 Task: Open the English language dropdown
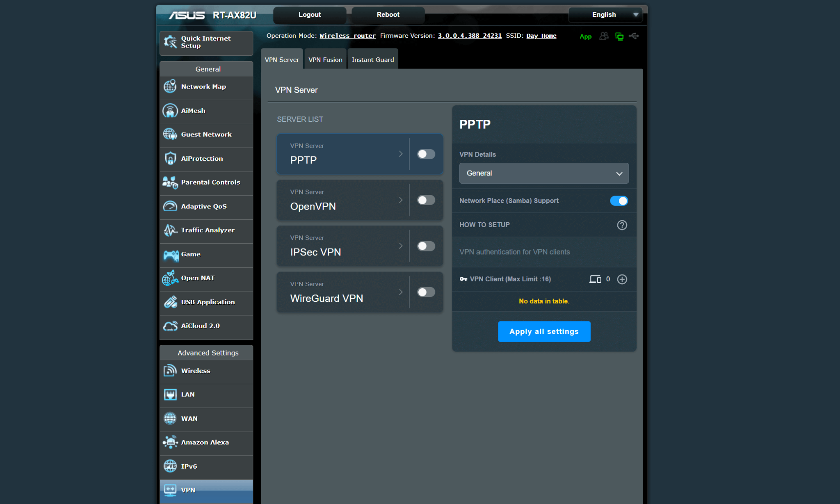pyautogui.click(x=605, y=15)
